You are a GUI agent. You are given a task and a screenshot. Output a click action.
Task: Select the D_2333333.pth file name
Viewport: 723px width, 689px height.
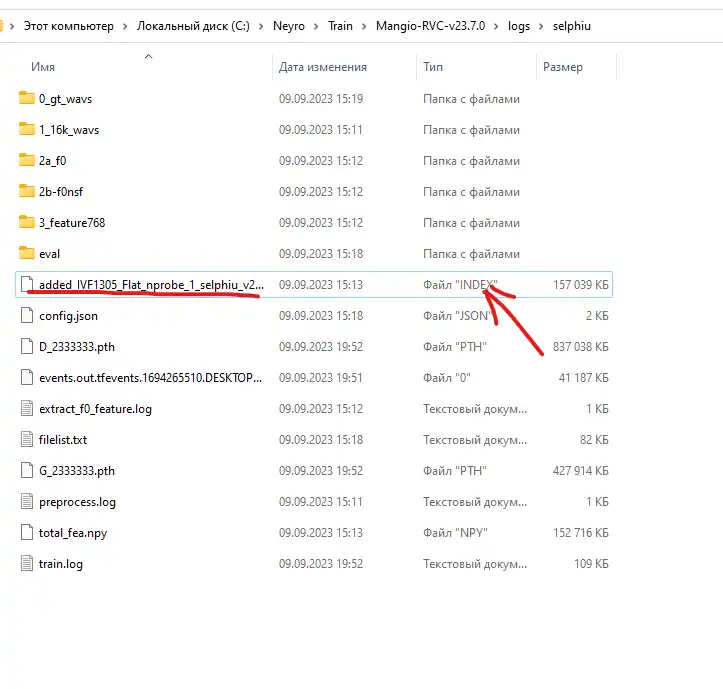[77, 347]
